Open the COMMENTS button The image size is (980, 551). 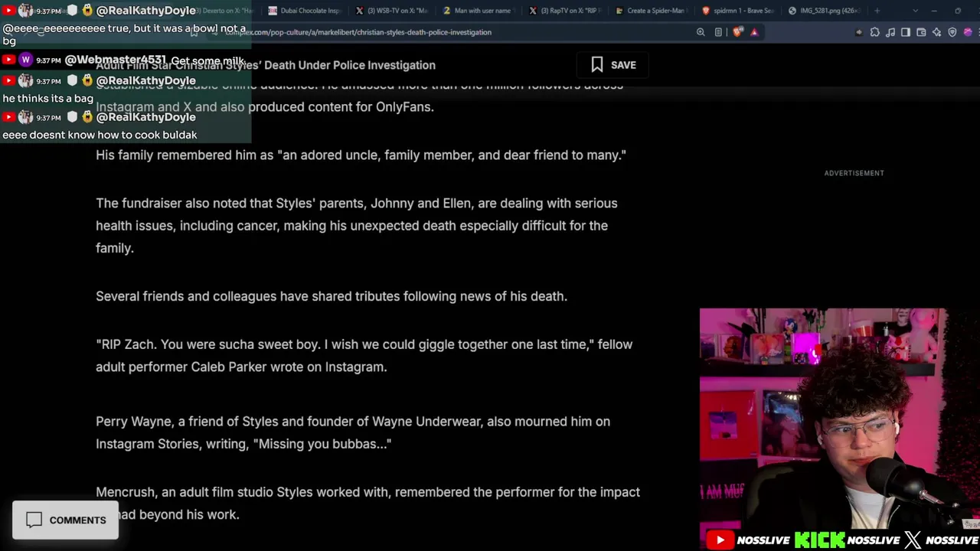[x=66, y=520]
